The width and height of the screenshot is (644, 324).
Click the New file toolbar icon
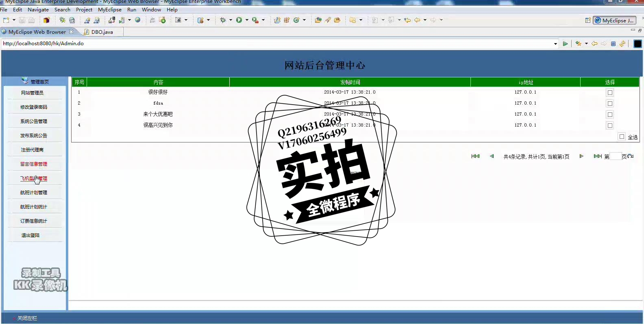[x=6, y=20]
